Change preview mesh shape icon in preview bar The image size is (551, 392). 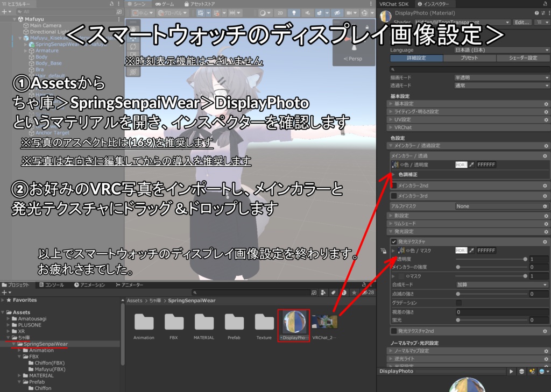point(521,371)
